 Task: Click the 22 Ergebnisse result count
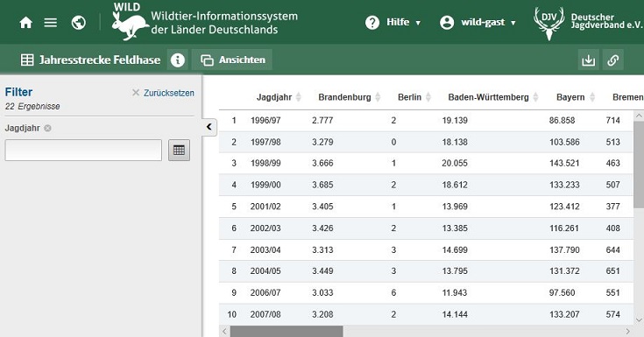click(x=32, y=106)
